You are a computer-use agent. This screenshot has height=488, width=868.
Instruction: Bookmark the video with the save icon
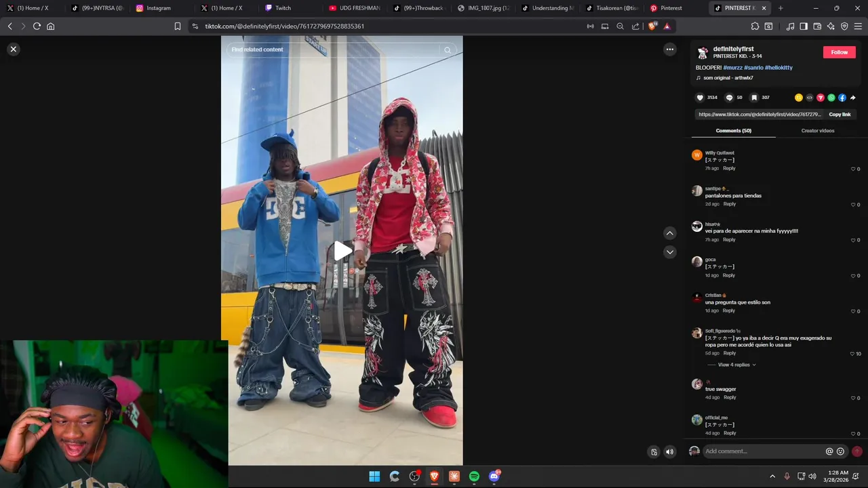[x=753, y=98]
